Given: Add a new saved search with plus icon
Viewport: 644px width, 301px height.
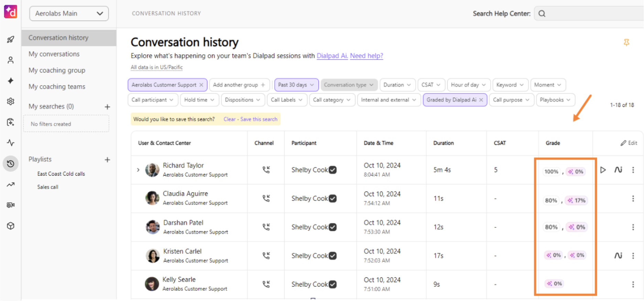Looking at the screenshot, I should click(x=107, y=107).
